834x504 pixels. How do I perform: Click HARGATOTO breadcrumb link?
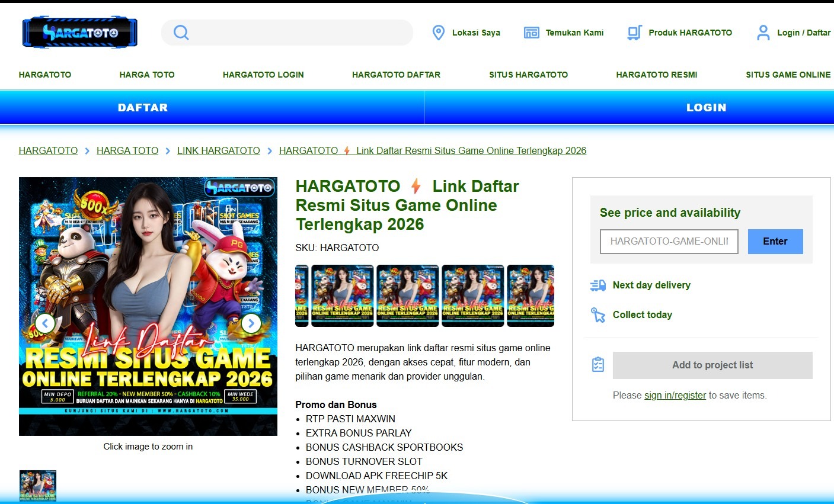(x=48, y=151)
